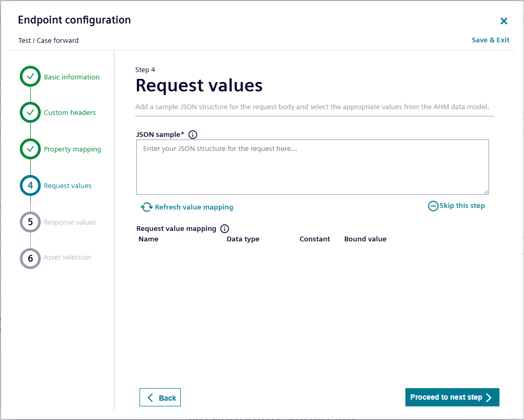Show info icon beside Request value mapping

click(x=225, y=229)
